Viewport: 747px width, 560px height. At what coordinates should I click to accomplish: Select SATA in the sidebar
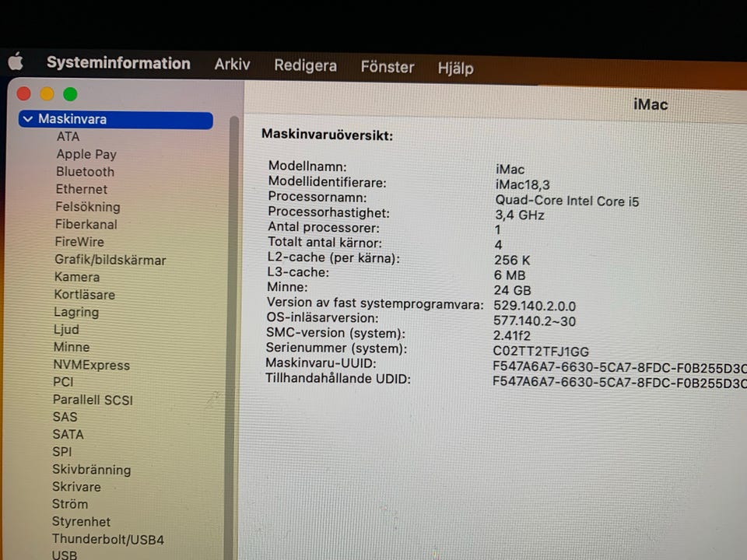coord(68,434)
